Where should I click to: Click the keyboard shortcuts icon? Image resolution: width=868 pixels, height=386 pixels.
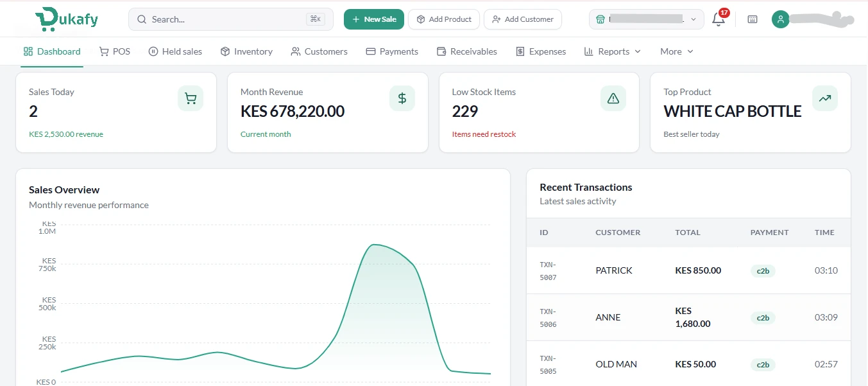[753, 19]
